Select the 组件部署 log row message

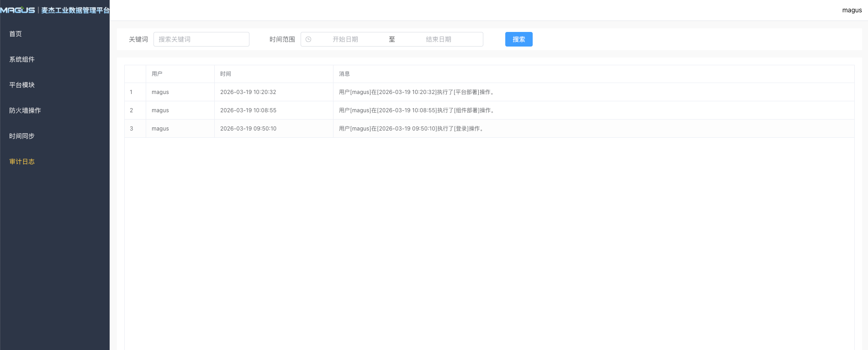417,110
